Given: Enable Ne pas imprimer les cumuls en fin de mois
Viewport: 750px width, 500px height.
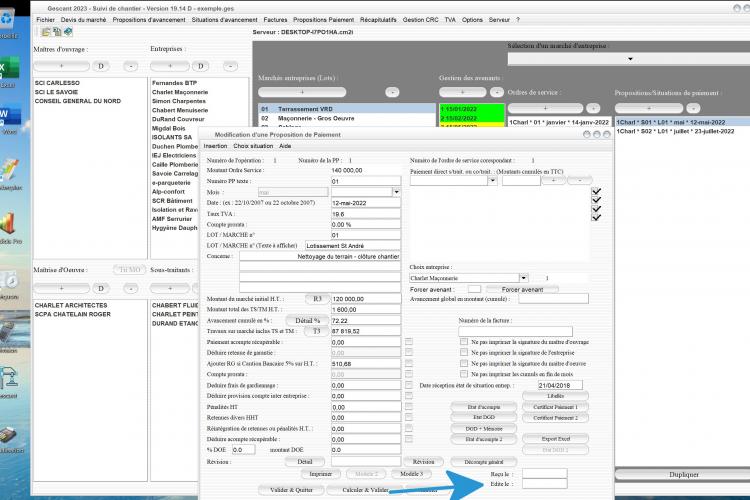Looking at the screenshot, I should tap(463, 374).
